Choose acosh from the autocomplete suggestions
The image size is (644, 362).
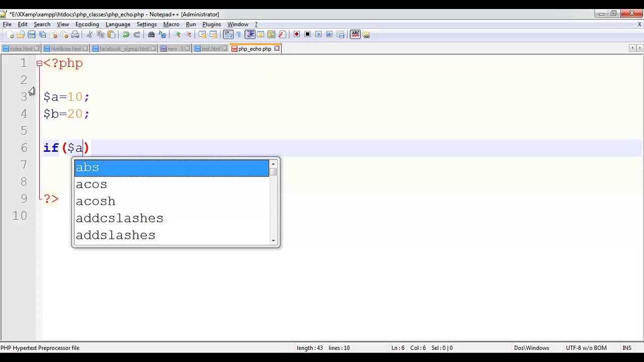click(x=172, y=201)
